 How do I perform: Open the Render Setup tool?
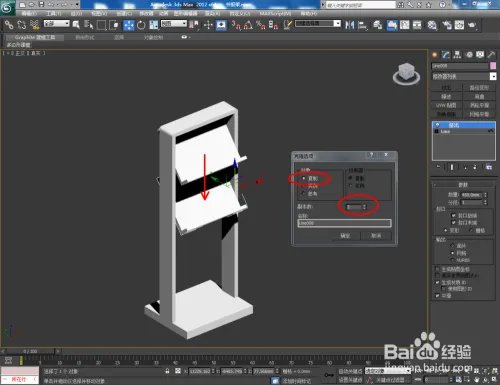[446, 25]
